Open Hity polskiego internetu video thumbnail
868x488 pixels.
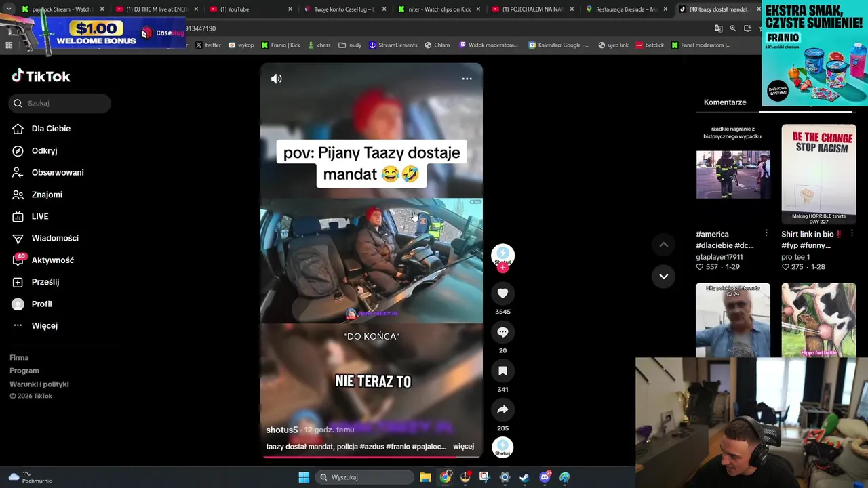[x=733, y=320]
